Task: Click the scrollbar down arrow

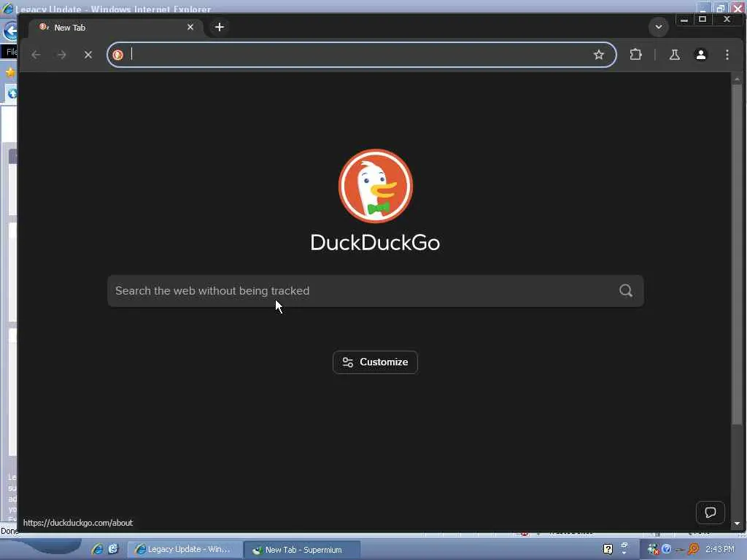Action: (x=737, y=524)
